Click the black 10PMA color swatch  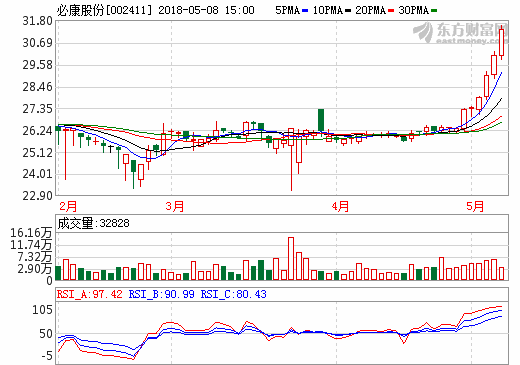pos(348,11)
